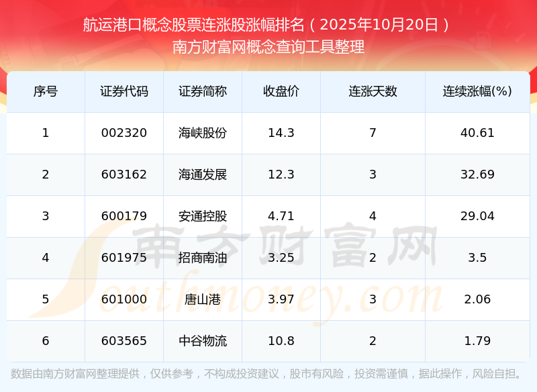Image resolution: width=537 pixels, height=392 pixels.
Task: Click the 32.69 gain value
Action: point(477,175)
